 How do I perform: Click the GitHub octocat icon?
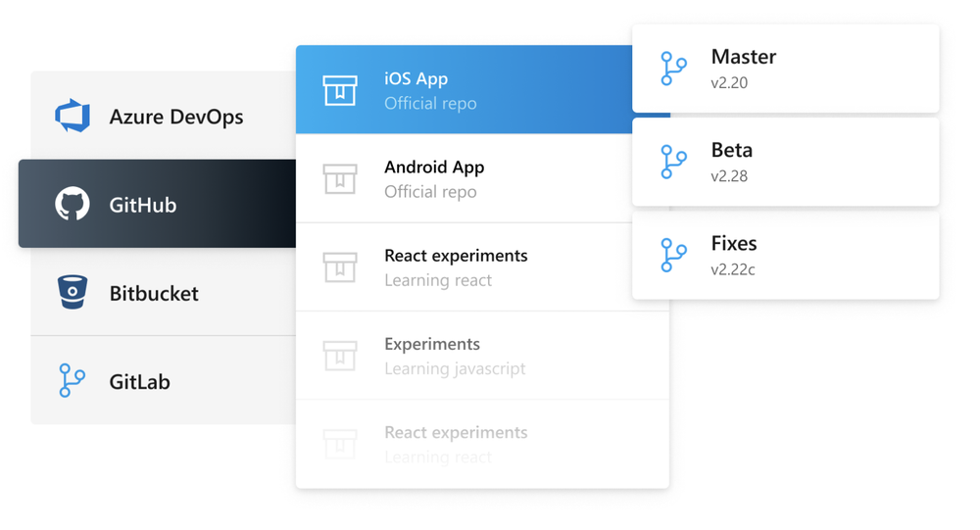pyautogui.click(x=73, y=205)
